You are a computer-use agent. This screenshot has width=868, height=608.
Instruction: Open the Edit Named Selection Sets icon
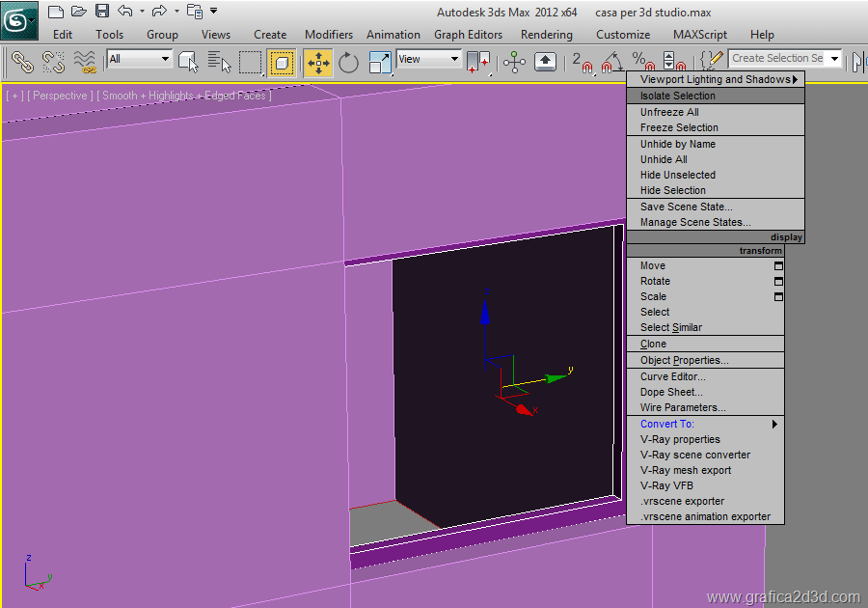point(712,62)
